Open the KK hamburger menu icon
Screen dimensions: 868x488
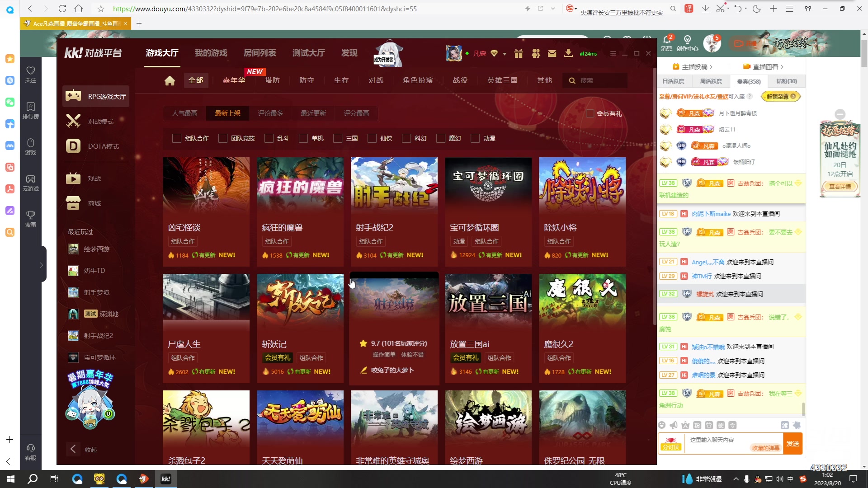point(613,53)
